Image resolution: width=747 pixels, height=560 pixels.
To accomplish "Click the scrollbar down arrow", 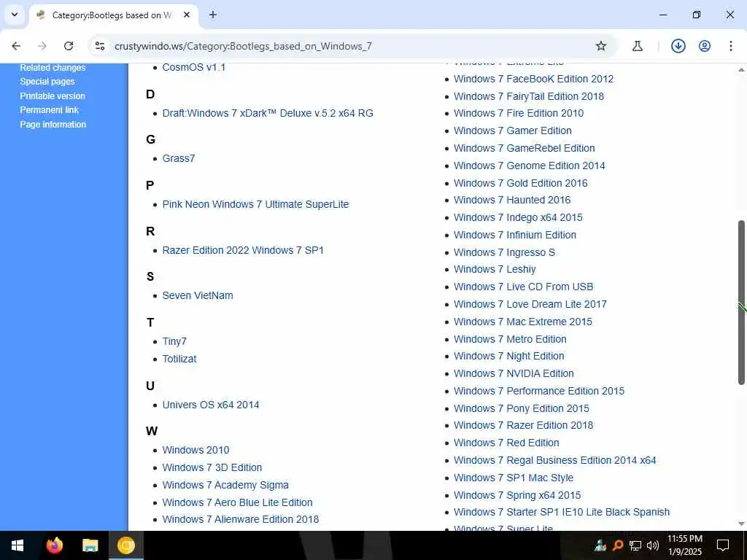I will pos(741,524).
